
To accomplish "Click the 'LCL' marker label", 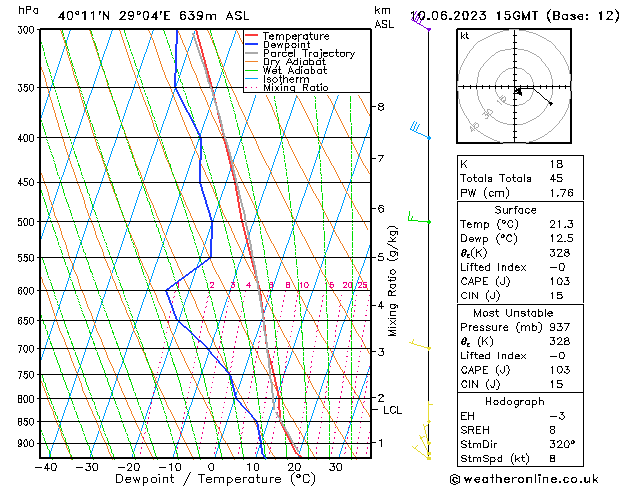I will [392, 410].
